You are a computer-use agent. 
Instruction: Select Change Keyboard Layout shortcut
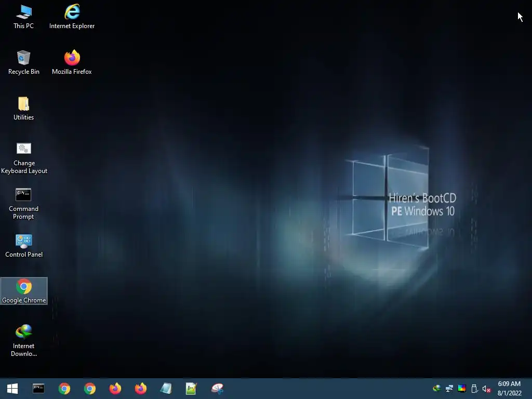point(24,158)
